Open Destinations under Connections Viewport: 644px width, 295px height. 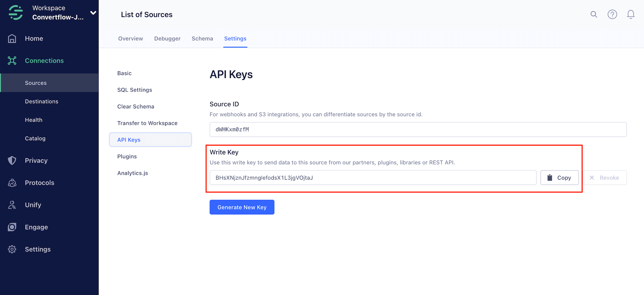pyautogui.click(x=42, y=102)
